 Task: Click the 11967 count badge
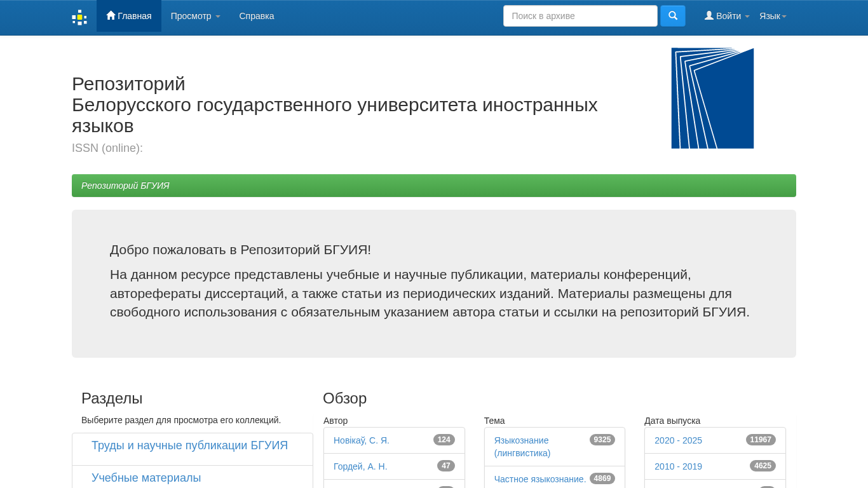[x=760, y=440]
